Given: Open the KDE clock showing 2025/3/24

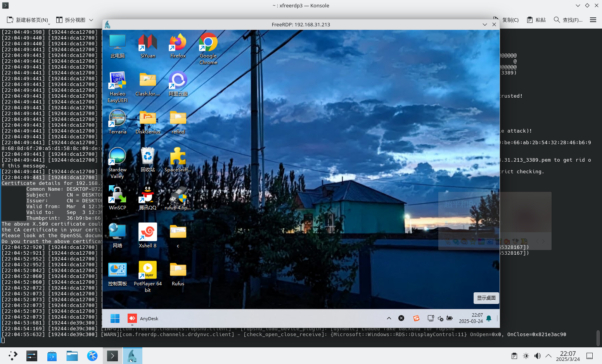Looking at the screenshot, I should click(x=568, y=356).
